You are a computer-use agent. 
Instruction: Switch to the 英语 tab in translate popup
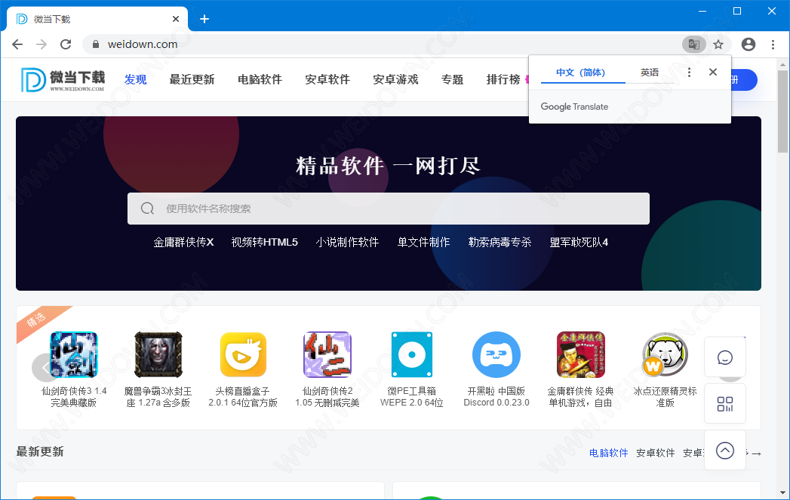click(649, 73)
